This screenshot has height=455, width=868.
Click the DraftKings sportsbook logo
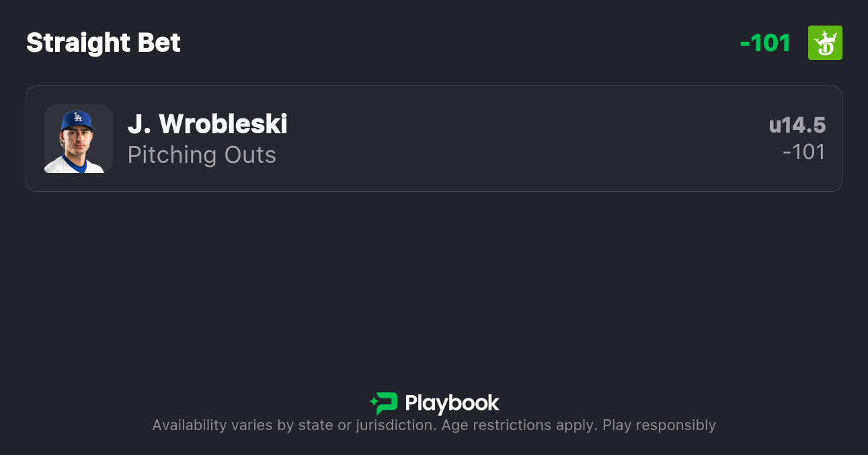point(825,43)
